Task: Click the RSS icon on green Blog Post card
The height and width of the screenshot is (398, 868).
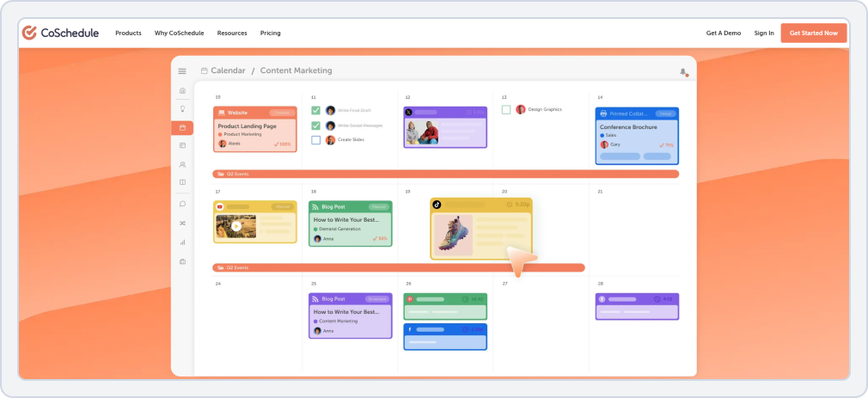Action: pos(315,207)
